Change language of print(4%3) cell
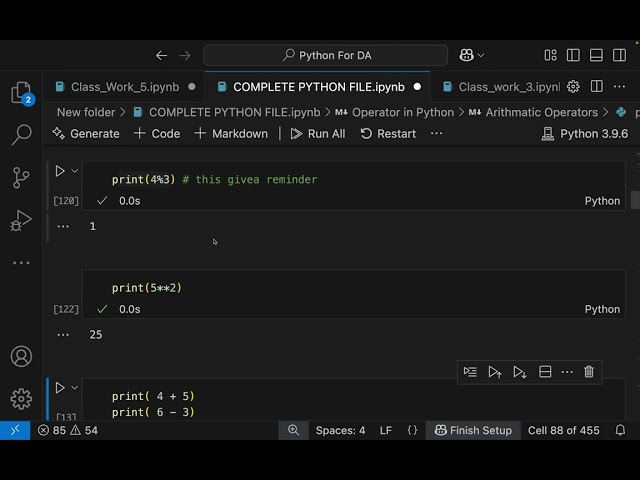This screenshot has width=640, height=480. [602, 201]
